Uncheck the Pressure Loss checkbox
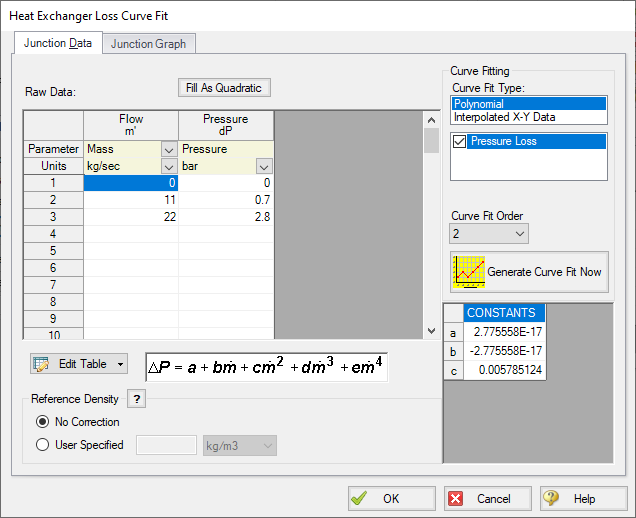 coord(460,142)
